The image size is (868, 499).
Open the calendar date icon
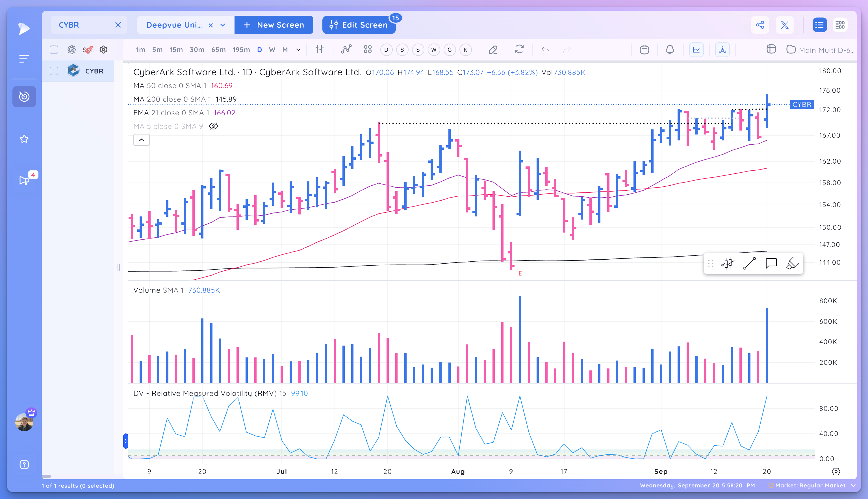coord(644,50)
